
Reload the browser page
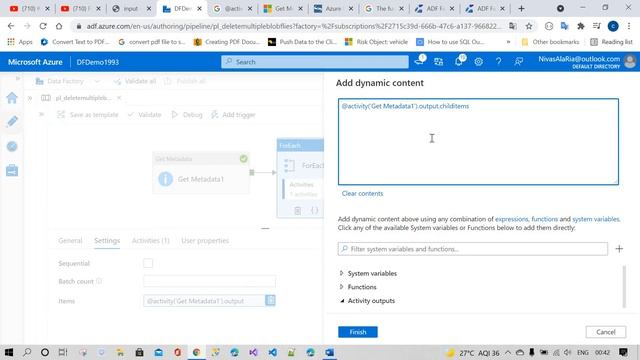43,26
